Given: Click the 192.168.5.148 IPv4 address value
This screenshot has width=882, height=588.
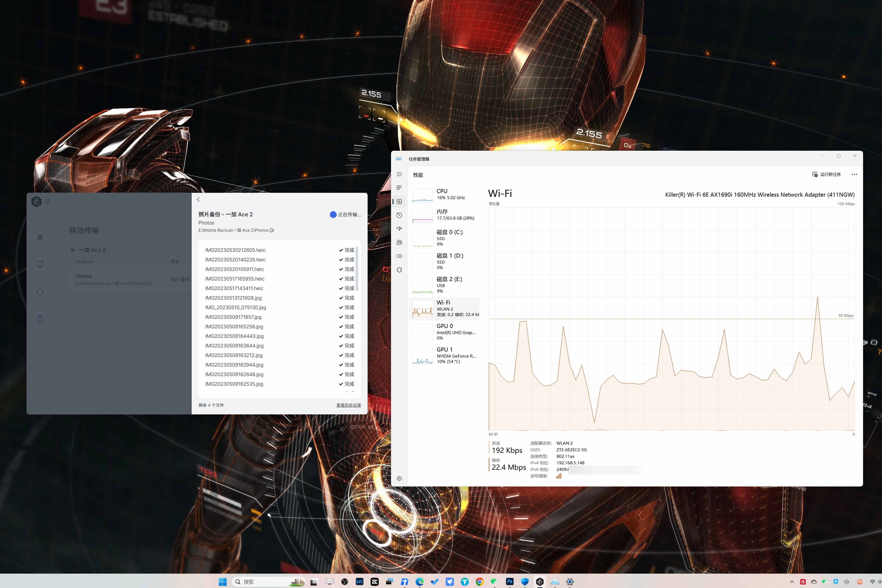Looking at the screenshot, I should (x=570, y=463).
